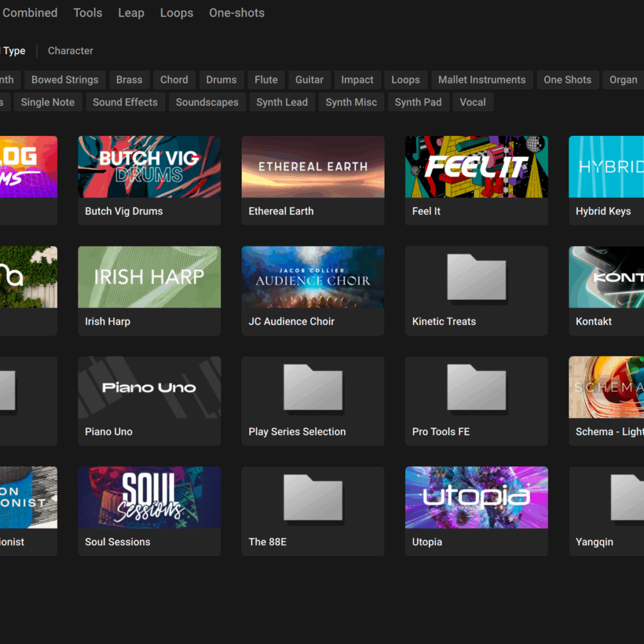Open the Pro Tools FE folder icon
Screen dimensions: 644x644
[x=477, y=387]
